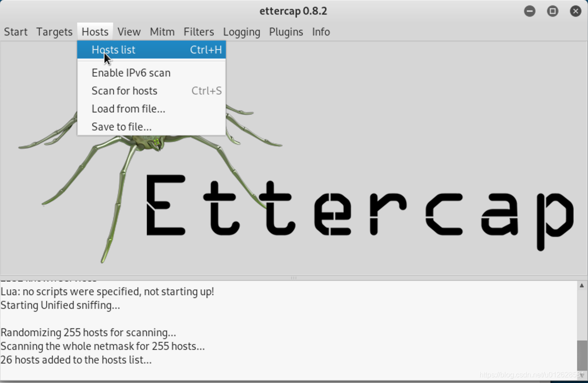Click the '26 hosts added to the hosts list...' line
The image size is (588, 383).
pos(76,360)
